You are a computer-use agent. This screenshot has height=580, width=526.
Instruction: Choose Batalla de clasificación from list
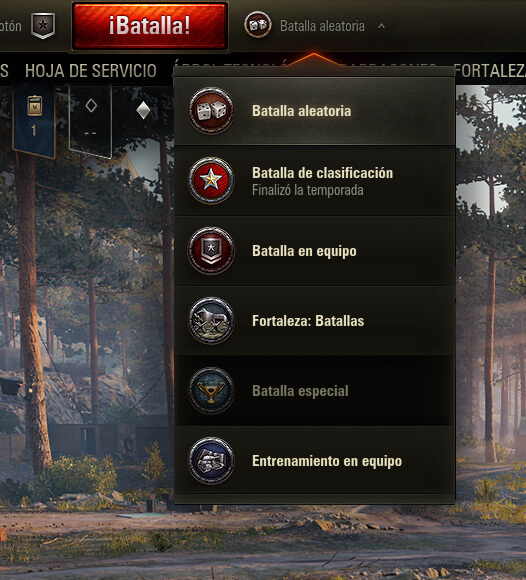(x=314, y=181)
